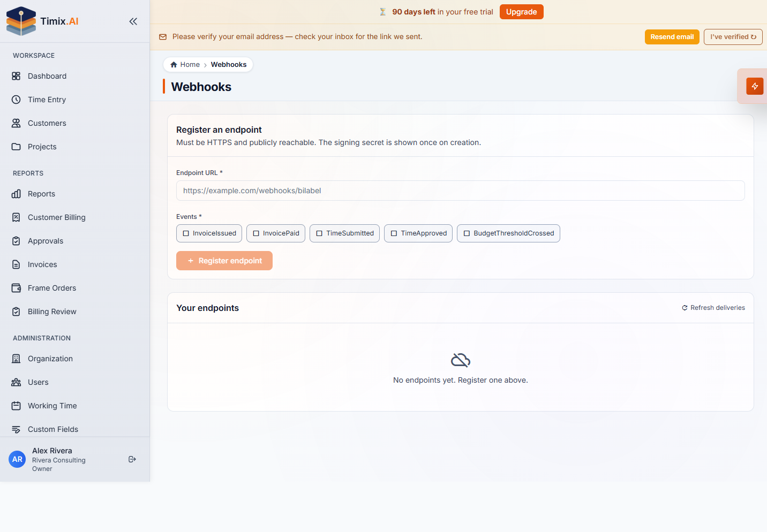Click the hourglass trial icon
The width and height of the screenshot is (767, 532).
382,12
